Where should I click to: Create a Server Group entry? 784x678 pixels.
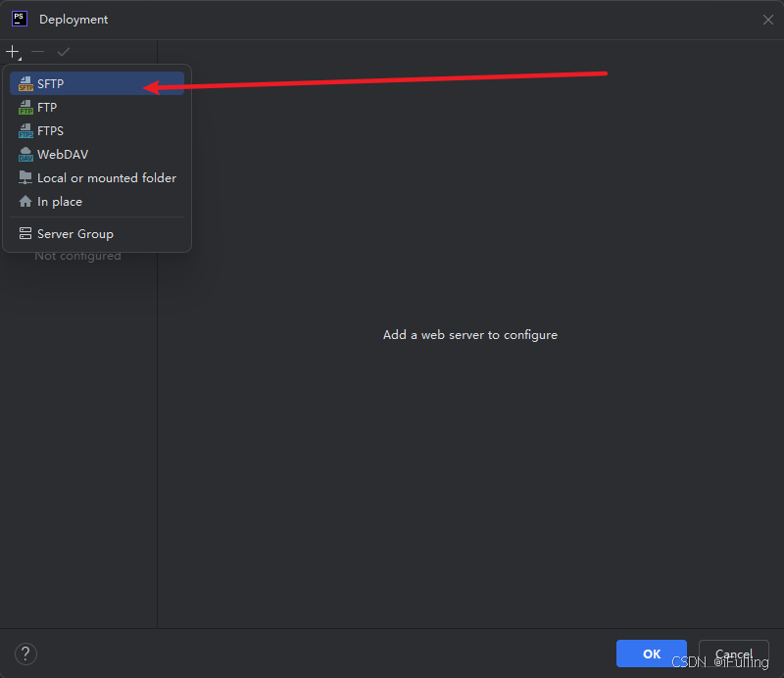(97, 233)
